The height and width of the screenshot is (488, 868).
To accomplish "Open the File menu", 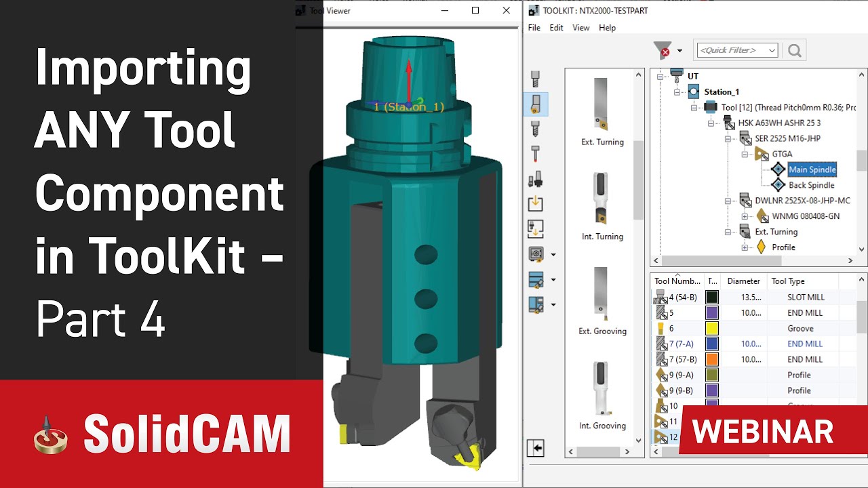I will 534,28.
